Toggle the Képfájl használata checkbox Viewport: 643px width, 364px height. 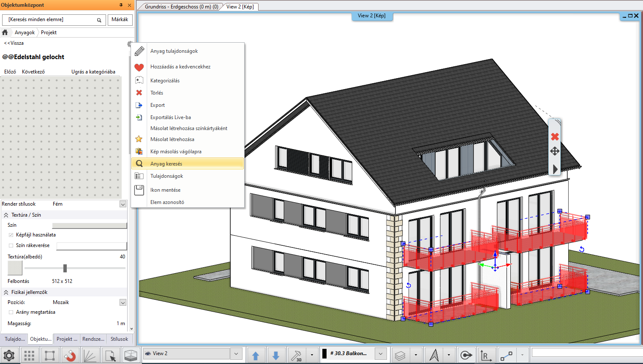click(11, 235)
